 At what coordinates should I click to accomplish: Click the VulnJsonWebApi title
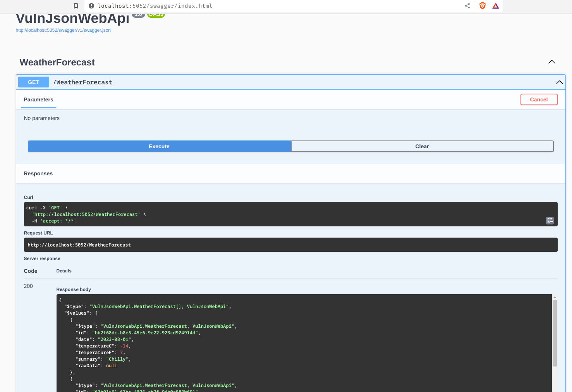click(x=72, y=19)
